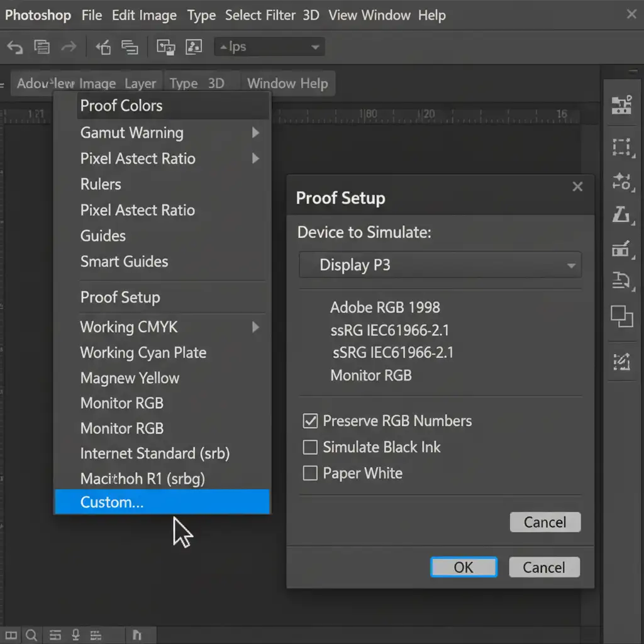Uncheck Preserve RGB Numbers
The image size is (644, 644).
click(310, 421)
